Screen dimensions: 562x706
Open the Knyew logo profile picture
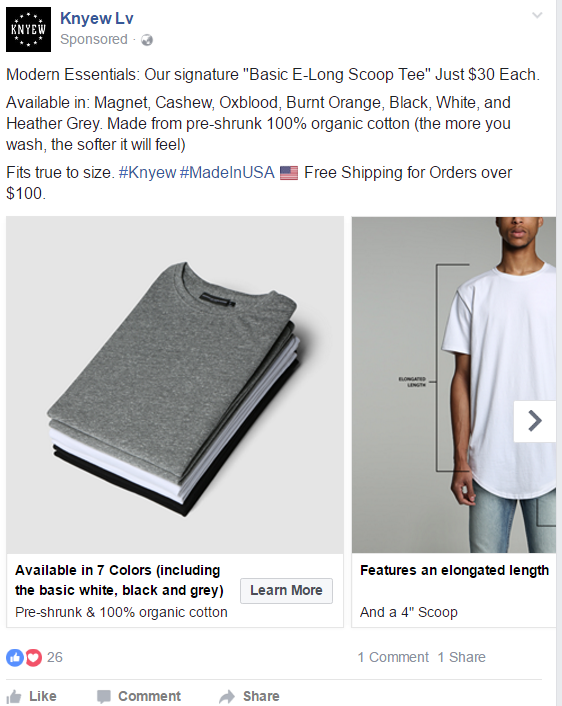(x=28, y=29)
